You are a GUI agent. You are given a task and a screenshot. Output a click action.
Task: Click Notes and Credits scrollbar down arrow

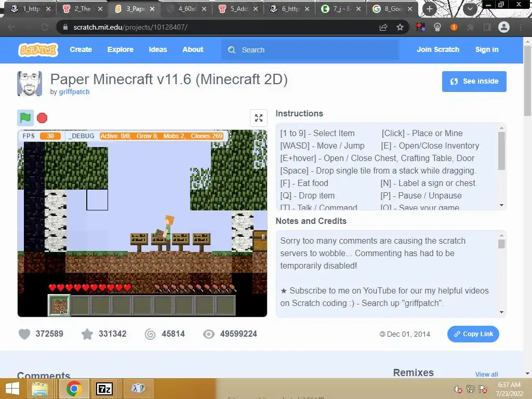[x=501, y=312]
